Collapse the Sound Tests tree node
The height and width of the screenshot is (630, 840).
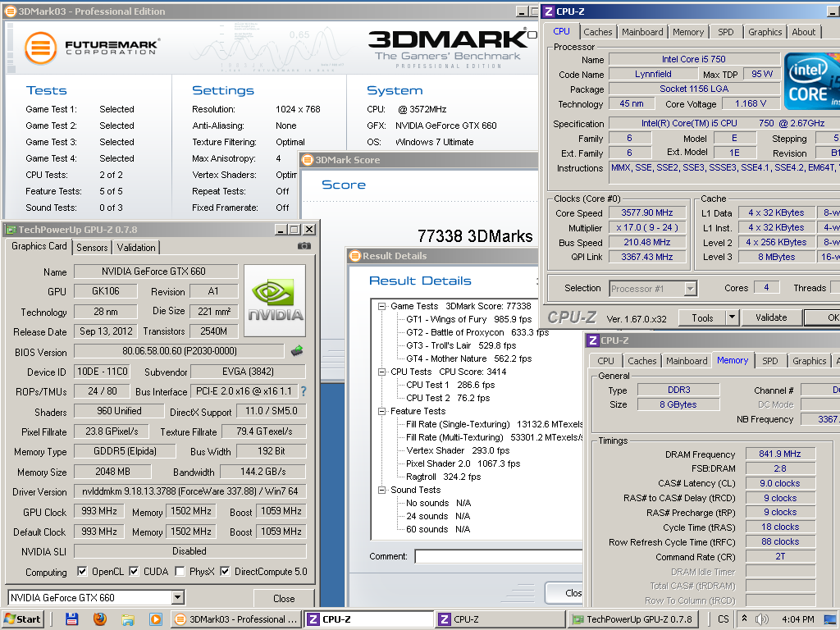pos(382,491)
